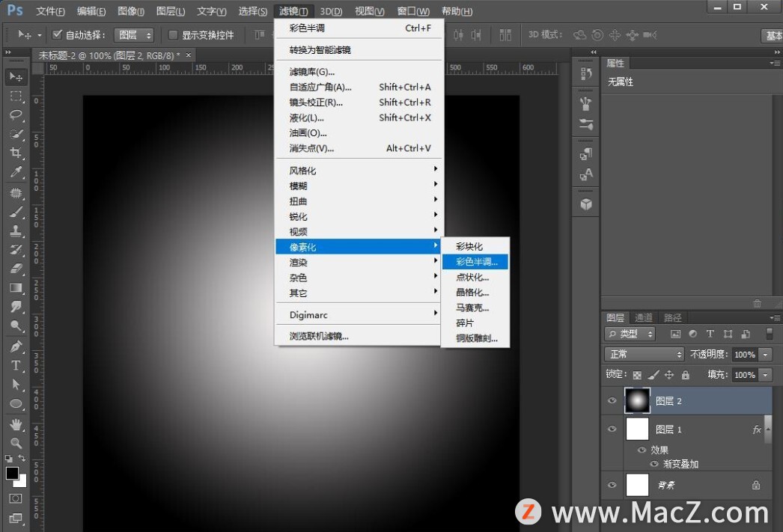Screen dimensions: 783x532
Task: Choose 彩色半调... in 像素化 submenu
Action: (x=475, y=262)
